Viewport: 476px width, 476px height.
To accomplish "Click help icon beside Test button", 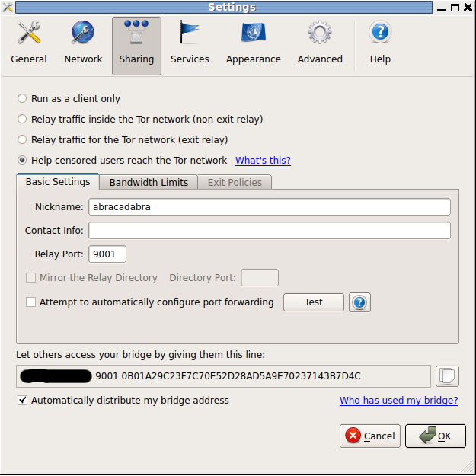I will tap(359, 302).
